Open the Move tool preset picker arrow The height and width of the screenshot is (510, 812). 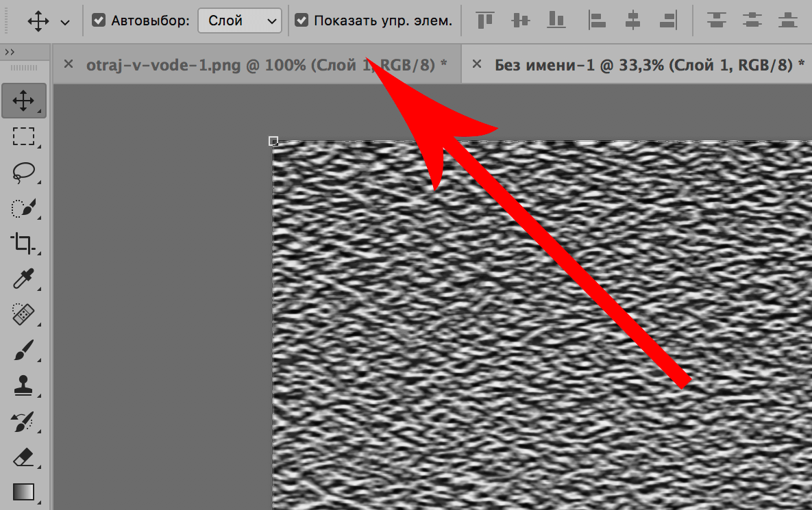pos(65,22)
